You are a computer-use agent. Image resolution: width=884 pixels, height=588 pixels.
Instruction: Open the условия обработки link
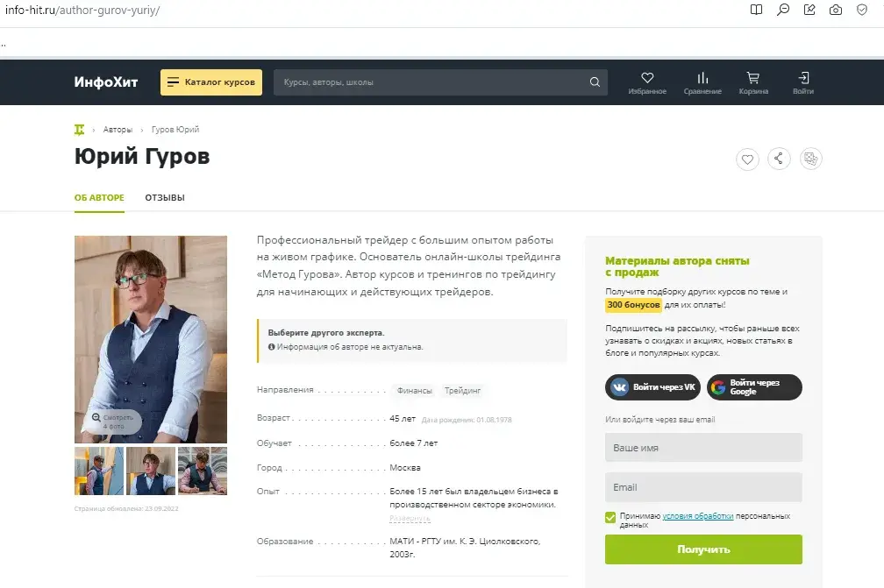click(698, 516)
